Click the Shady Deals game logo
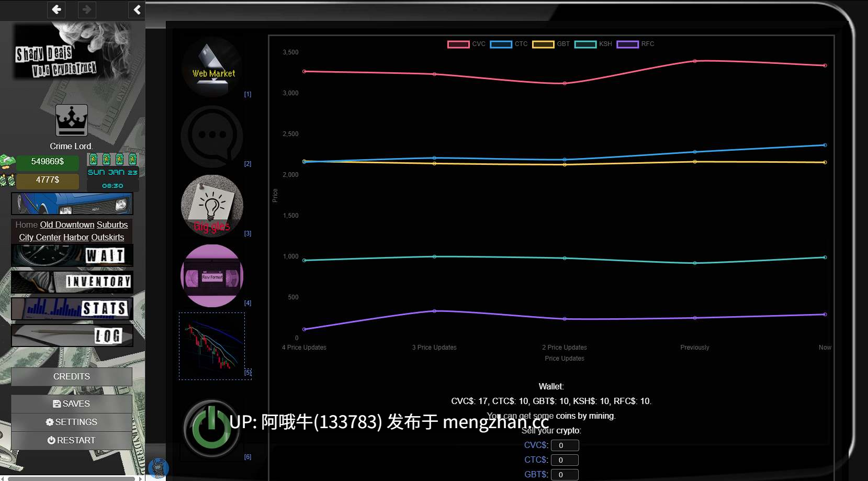 click(72, 51)
